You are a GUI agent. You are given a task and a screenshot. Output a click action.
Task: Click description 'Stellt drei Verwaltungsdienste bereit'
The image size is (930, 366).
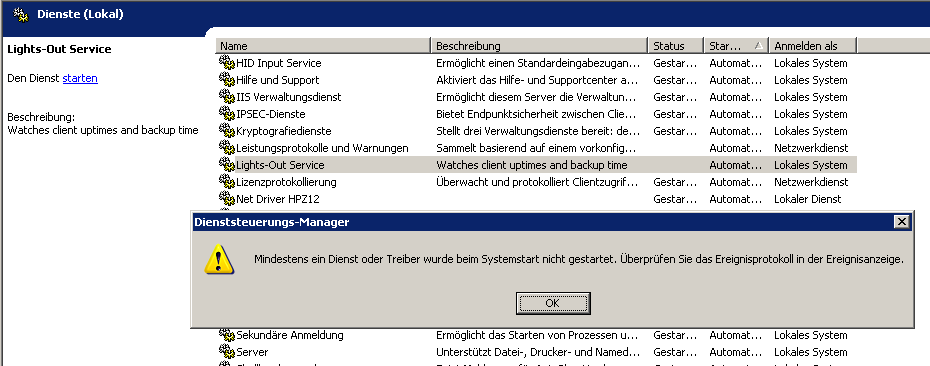click(538, 131)
